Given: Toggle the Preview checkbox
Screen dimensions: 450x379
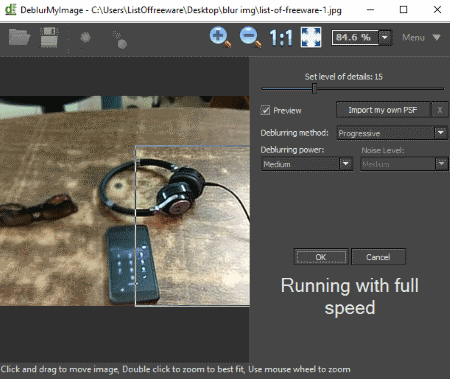Looking at the screenshot, I should pos(265,110).
